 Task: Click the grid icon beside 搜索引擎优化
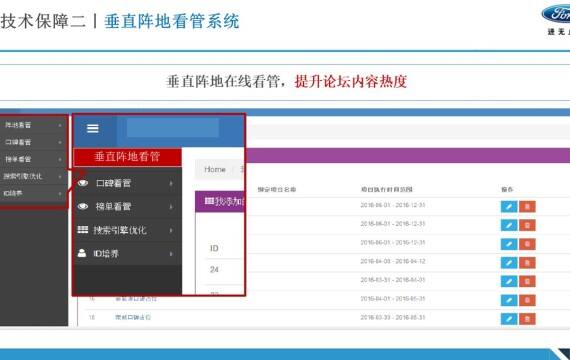point(83,229)
